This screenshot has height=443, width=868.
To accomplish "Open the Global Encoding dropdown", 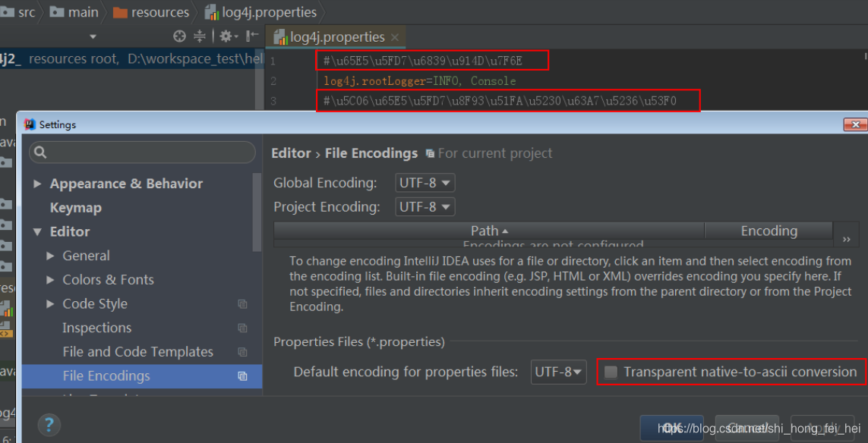I will pos(425,183).
